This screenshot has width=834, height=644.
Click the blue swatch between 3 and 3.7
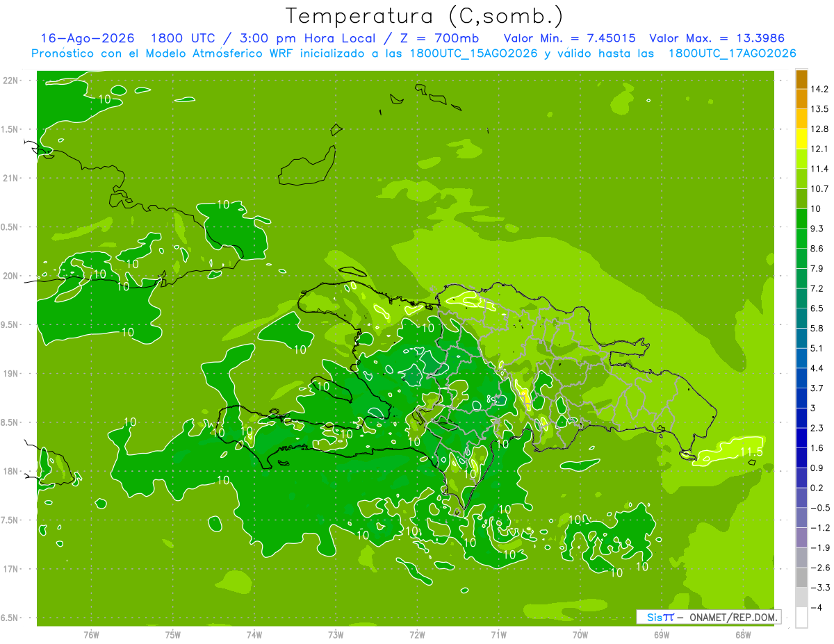click(801, 397)
